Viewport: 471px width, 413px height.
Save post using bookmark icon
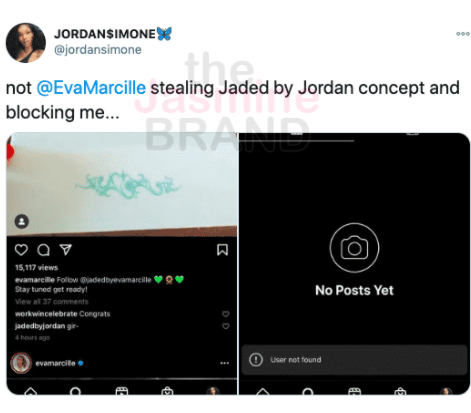coord(222,250)
